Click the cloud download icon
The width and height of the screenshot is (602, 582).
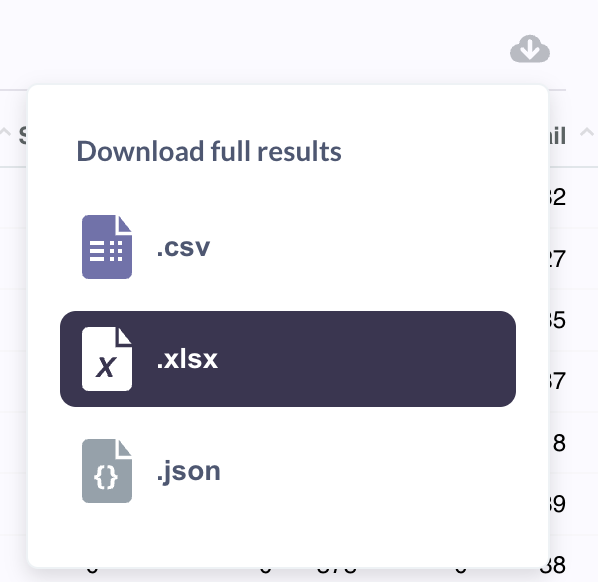point(530,49)
